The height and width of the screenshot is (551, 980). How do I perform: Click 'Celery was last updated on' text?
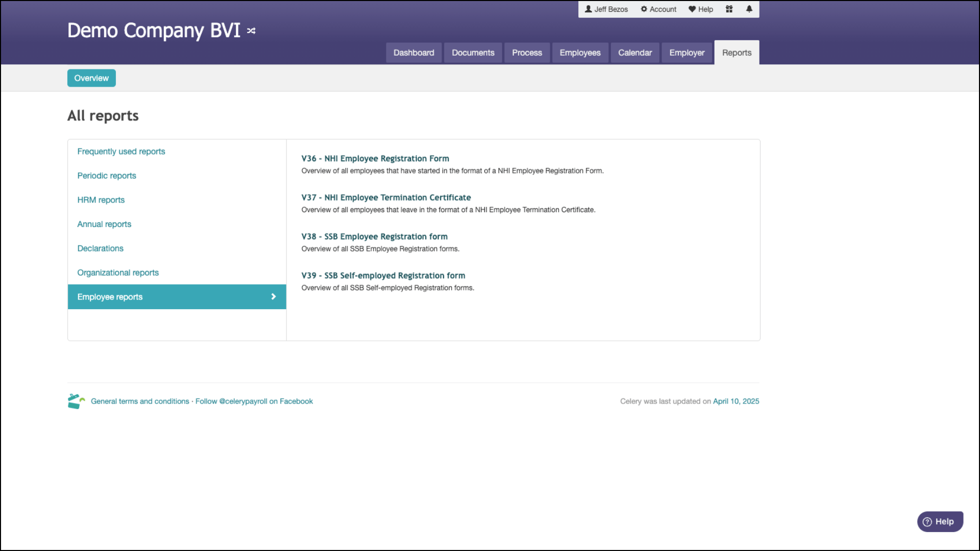tap(666, 402)
